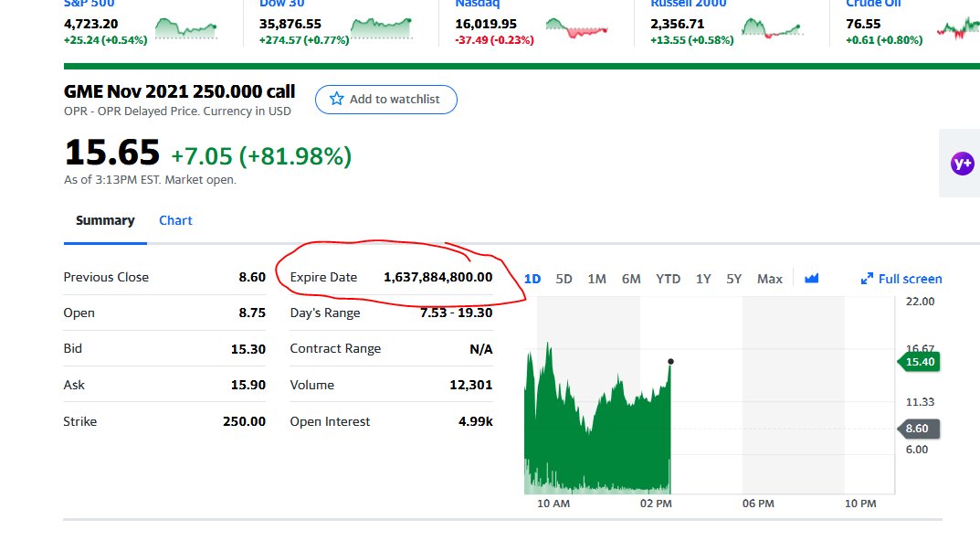This screenshot has width=980, height=541.
Task: Click the Previous Close value 8.60
Action: (x=252, y=277)
